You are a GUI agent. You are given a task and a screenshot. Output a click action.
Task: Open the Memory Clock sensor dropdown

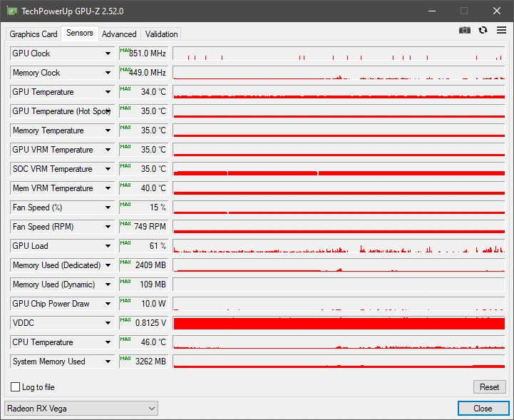coord(62,73)
